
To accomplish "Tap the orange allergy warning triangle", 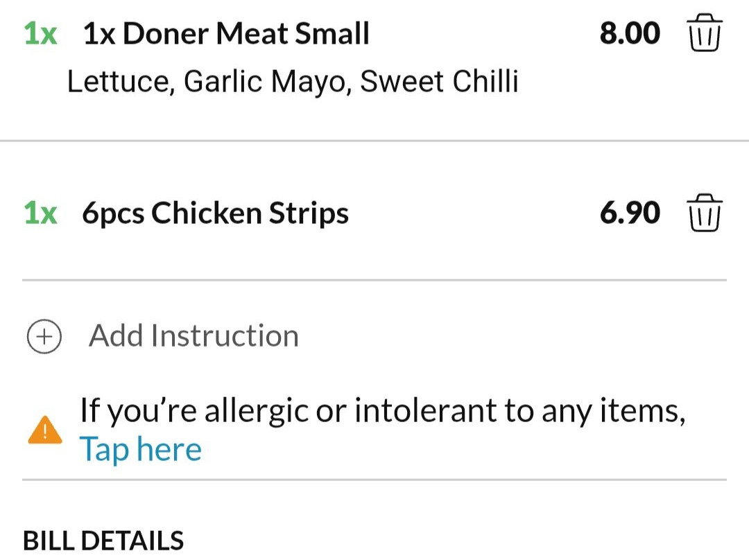I will pyautogui.click(x=45, y=430).
